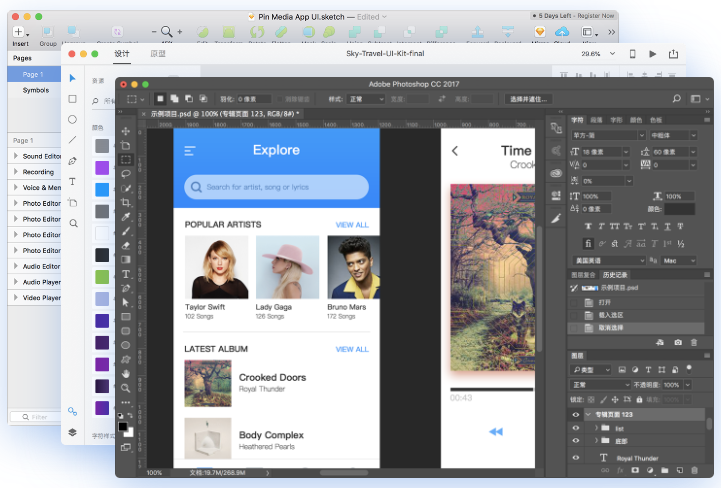721x488 pixels.
Task: Select the Hand tool in Photoshop
Action: tap(126, 373)
